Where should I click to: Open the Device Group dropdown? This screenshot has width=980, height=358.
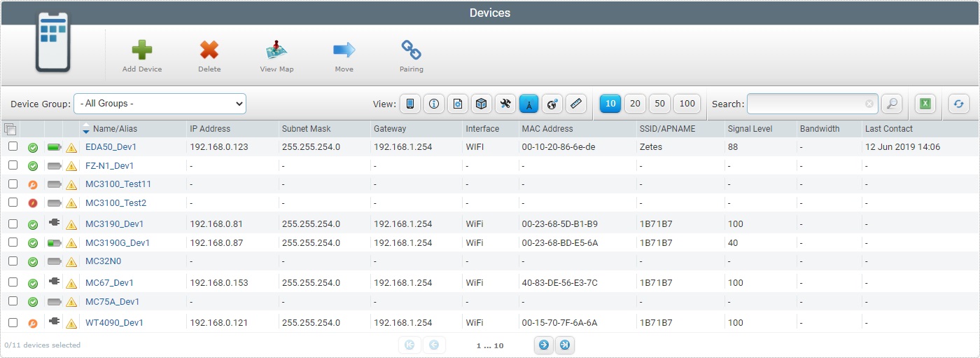point(160,104)
